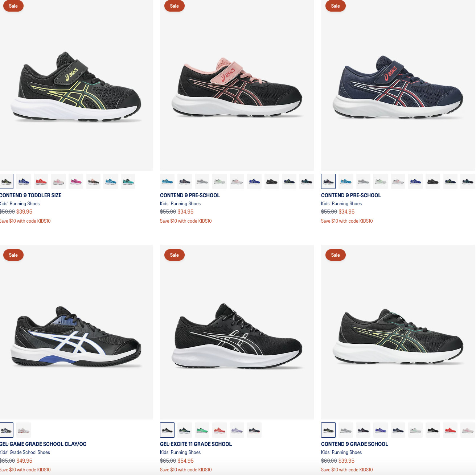Open the Contend 9 Toddler Size product title
The height and width of the screenshot is (475, 476).
(30, 195)
